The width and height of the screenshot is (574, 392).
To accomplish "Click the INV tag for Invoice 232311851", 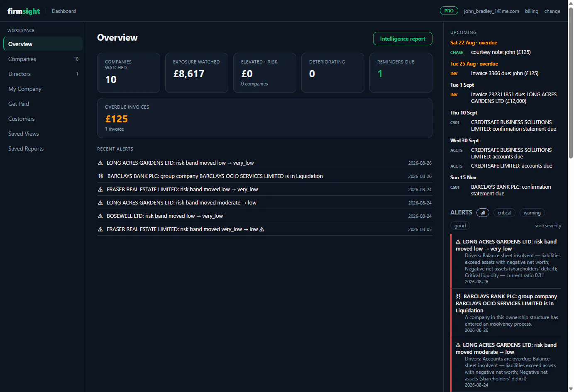I will pyautogui.click(x=454, y=95).
